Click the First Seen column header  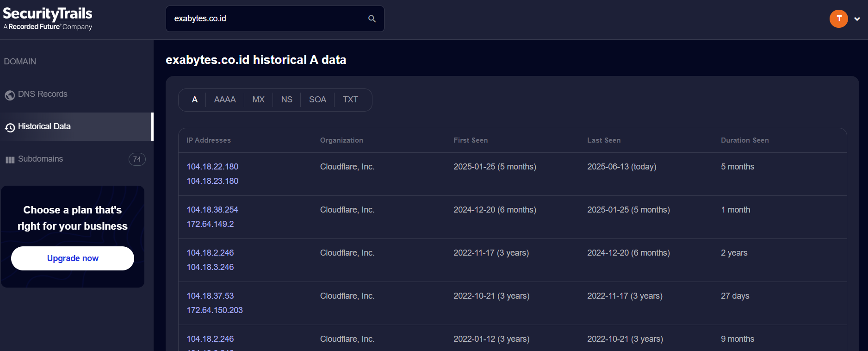point(471,140)
